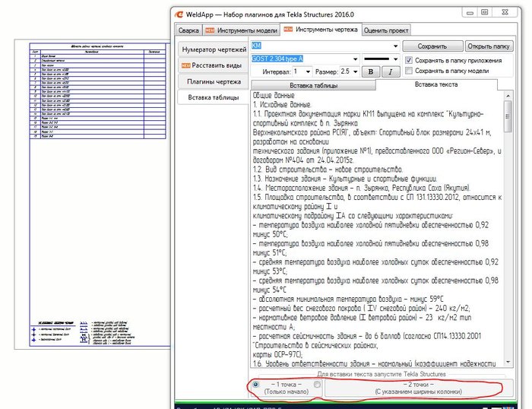Switch to the Инструменты чертежа tab
The width and height of the screenshot is (532, 409).
point(321,30)
